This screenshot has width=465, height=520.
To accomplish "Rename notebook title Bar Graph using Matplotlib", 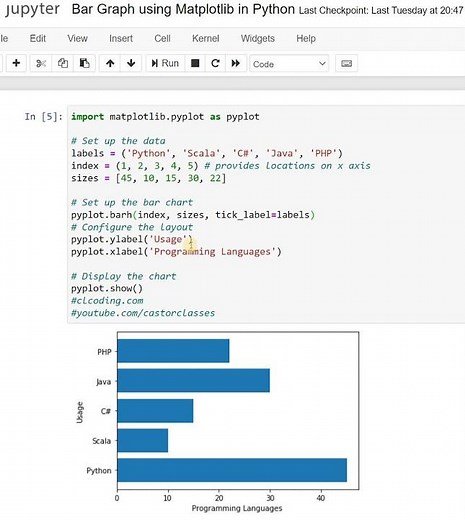I will (x=183, y=10).
